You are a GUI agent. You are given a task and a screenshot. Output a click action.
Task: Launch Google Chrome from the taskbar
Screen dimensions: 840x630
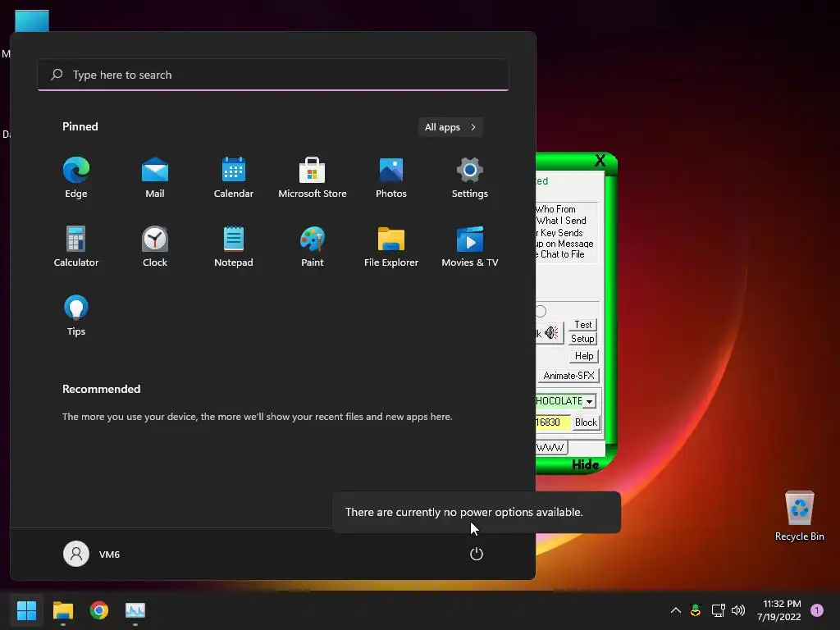tap(99, 610)
